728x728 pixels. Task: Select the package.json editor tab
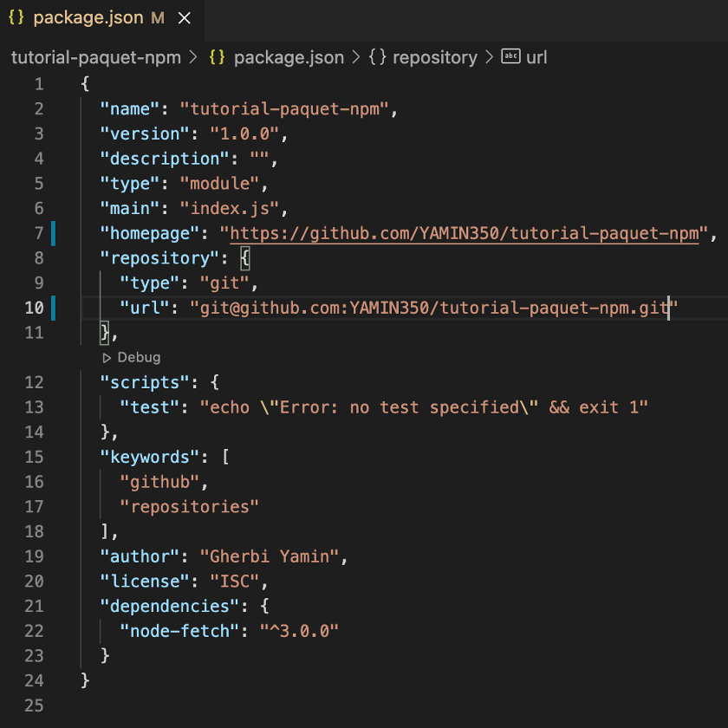pos(87,17)
